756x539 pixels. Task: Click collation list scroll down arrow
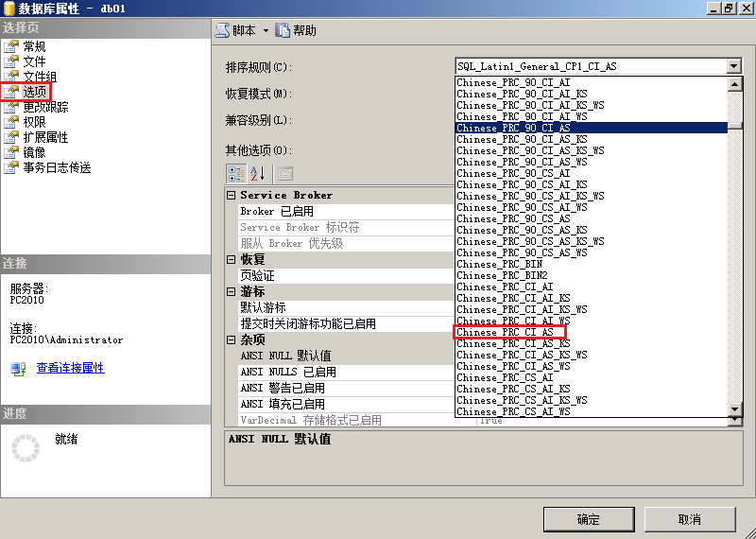coord(734,409)
